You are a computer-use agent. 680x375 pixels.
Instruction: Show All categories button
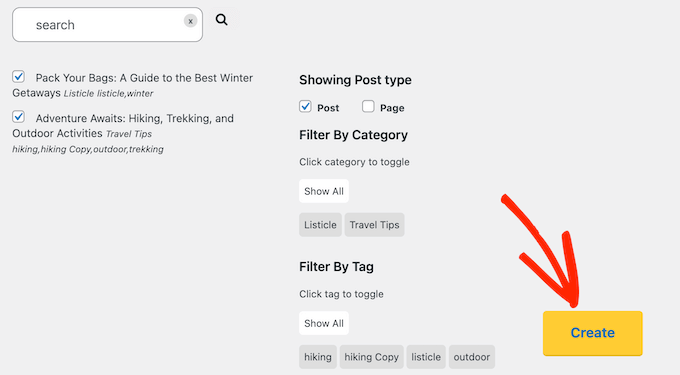pos(324,191)
